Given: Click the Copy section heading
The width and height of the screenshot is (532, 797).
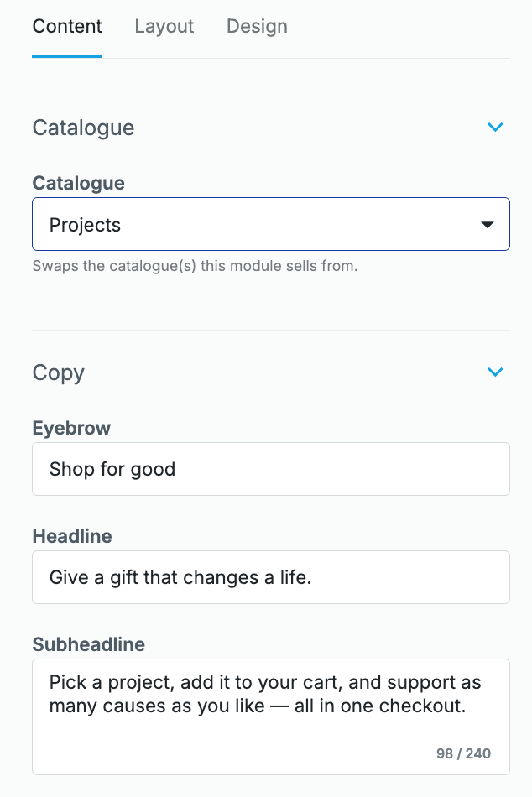Looking at the screenshot, I should (59, 372).
